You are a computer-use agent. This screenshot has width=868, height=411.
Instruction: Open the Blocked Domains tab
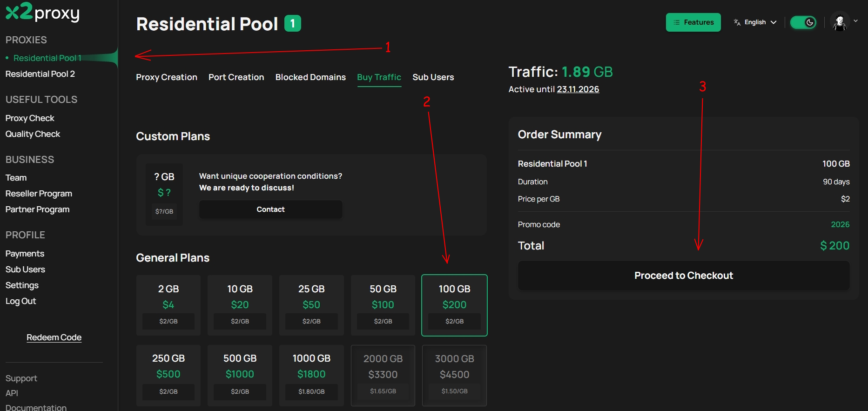pyautogui.click(x=310, y=77)
